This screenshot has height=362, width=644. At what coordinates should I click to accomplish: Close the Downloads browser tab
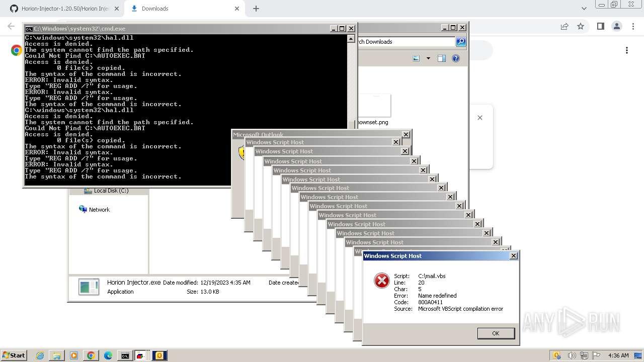point(237,9)
